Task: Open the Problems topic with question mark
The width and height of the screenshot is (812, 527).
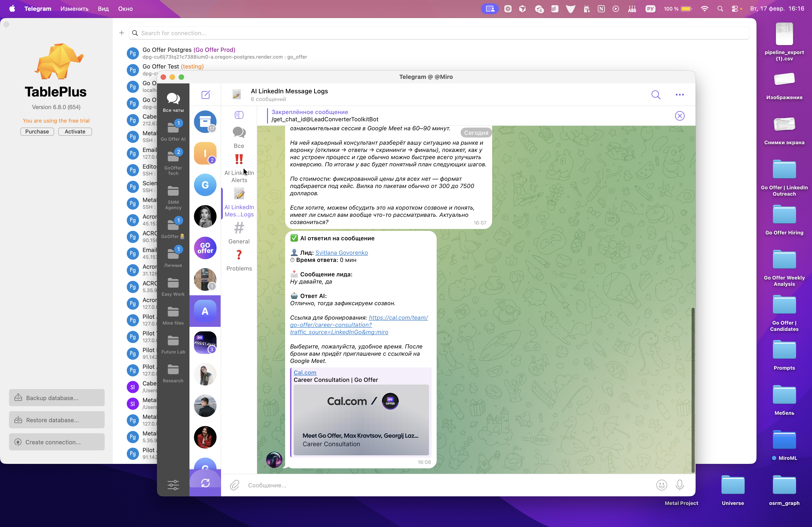Action: (x=239, y=261)
